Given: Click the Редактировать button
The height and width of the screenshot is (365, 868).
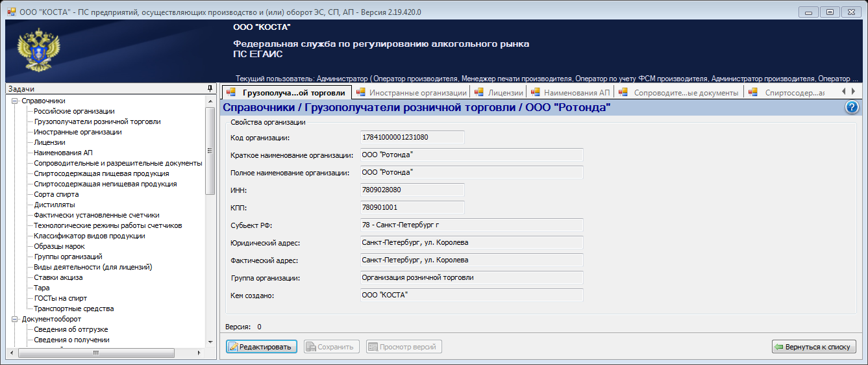Looking at the screenshot, I should [262, 347].
